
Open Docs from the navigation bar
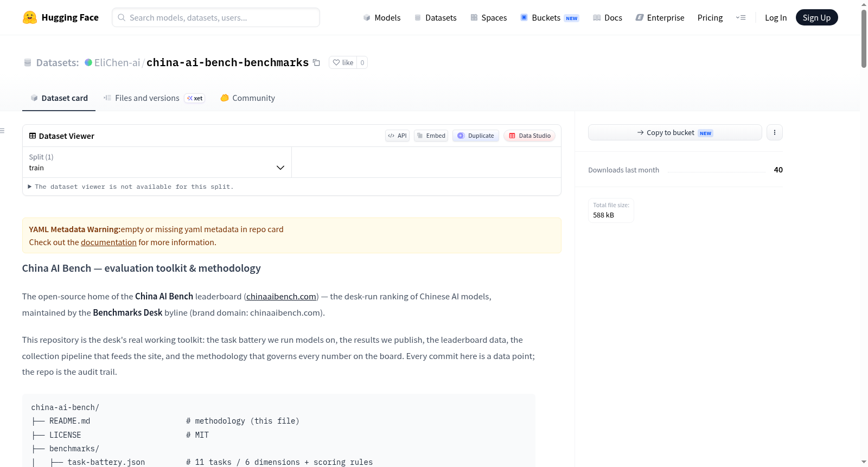[608, 17]
